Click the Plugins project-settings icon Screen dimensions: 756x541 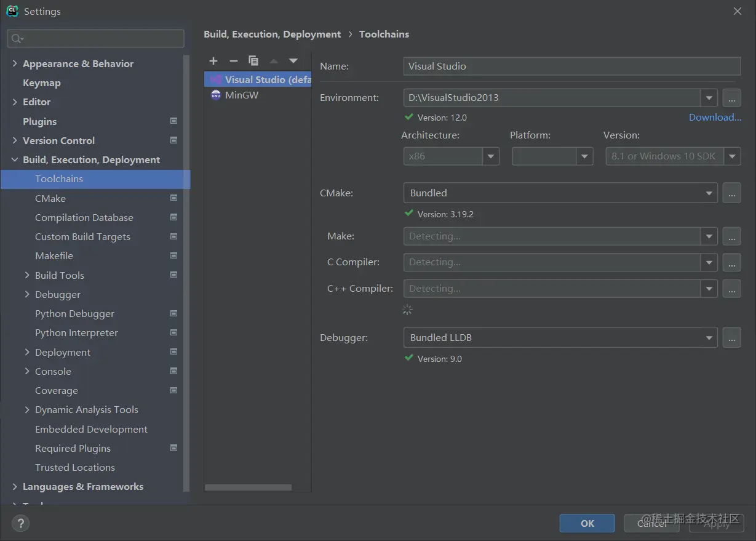tap(173, 121)
